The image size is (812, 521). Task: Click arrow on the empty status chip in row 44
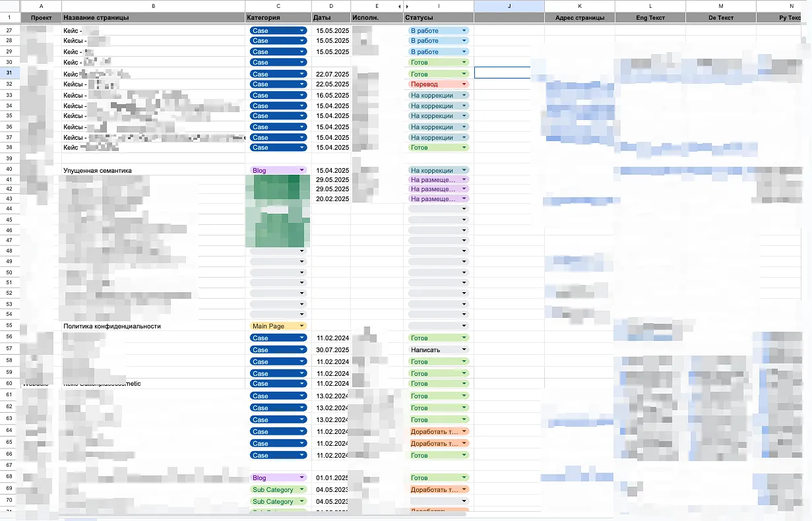click(x=464, y=209)
